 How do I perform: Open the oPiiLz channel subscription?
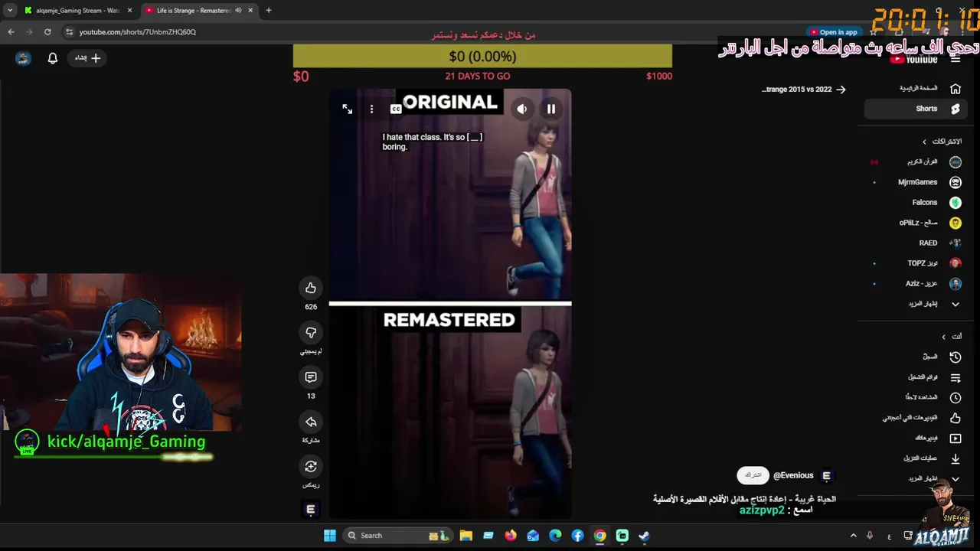916,223
